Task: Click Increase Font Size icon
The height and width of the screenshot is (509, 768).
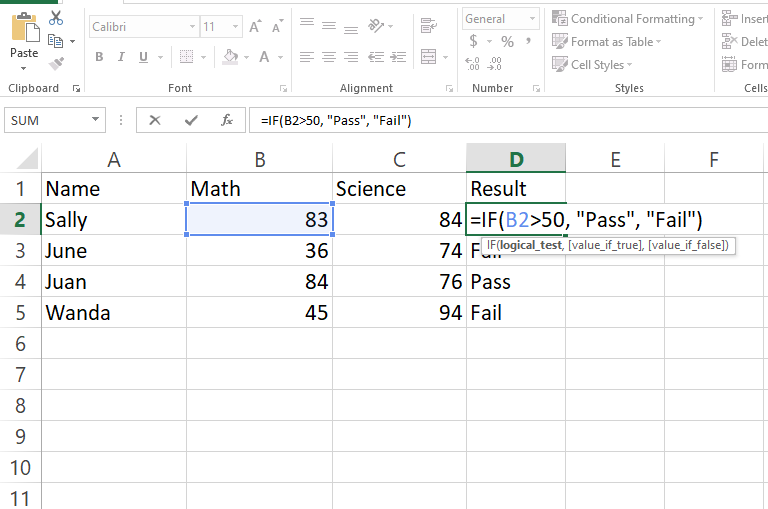Action: (255, 26)
